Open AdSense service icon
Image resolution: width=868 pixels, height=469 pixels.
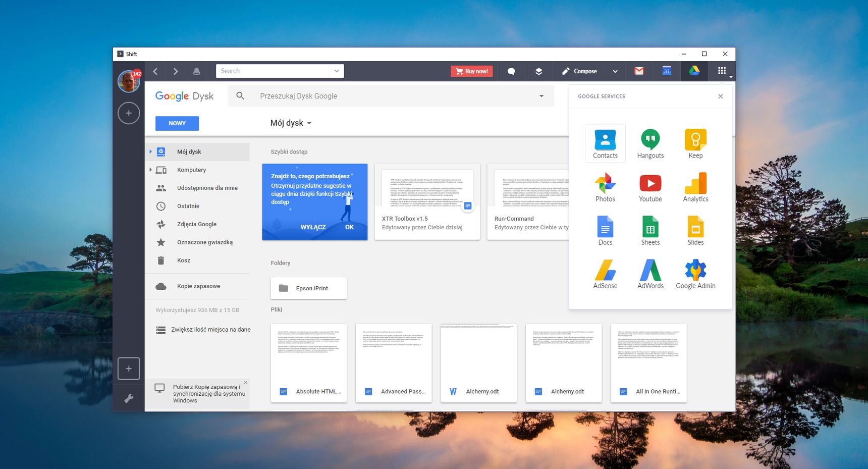[605, 274]
